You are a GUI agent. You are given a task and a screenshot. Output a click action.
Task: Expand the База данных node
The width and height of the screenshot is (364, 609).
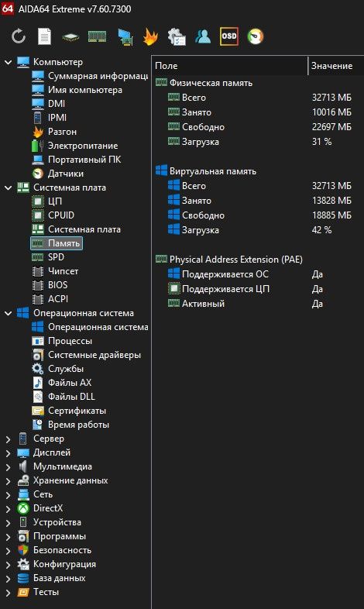coord(9,579)
